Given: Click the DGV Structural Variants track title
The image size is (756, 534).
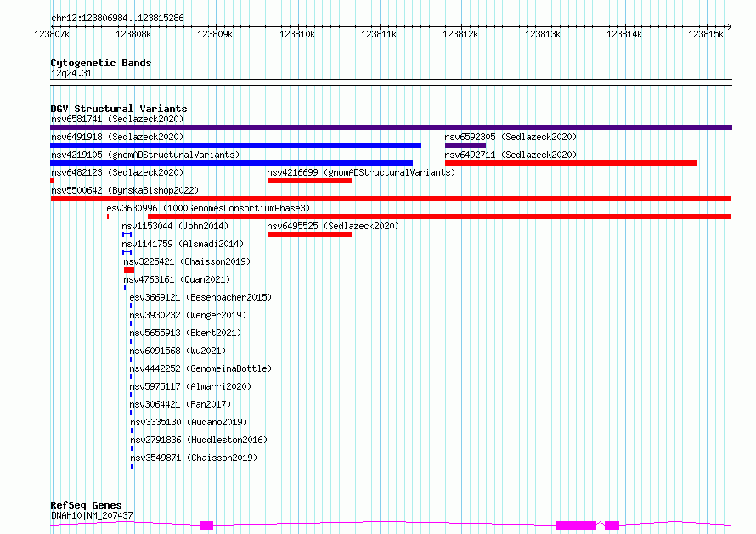Looking at the screenshot, I should (x=119, y=109).
